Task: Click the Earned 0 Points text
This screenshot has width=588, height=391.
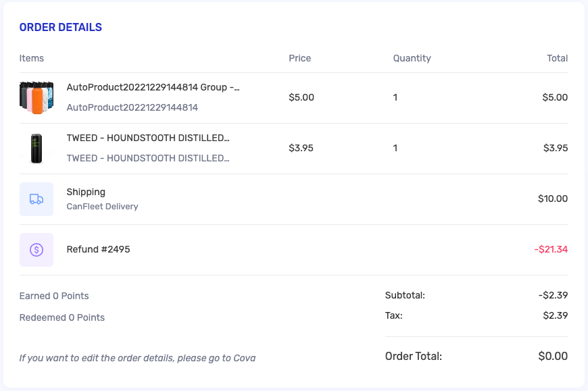Action: [54, 296]
